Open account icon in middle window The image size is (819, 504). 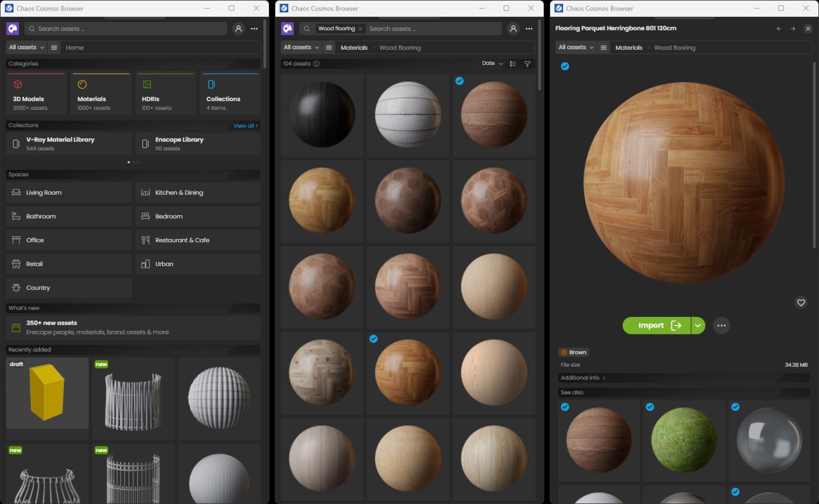click(513, 29)
